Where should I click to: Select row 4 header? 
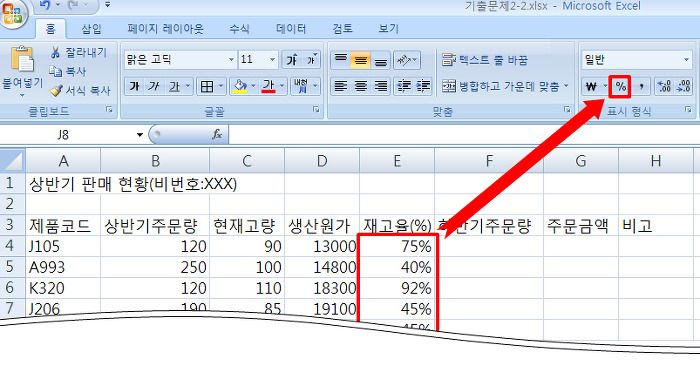tap(11, 246)
